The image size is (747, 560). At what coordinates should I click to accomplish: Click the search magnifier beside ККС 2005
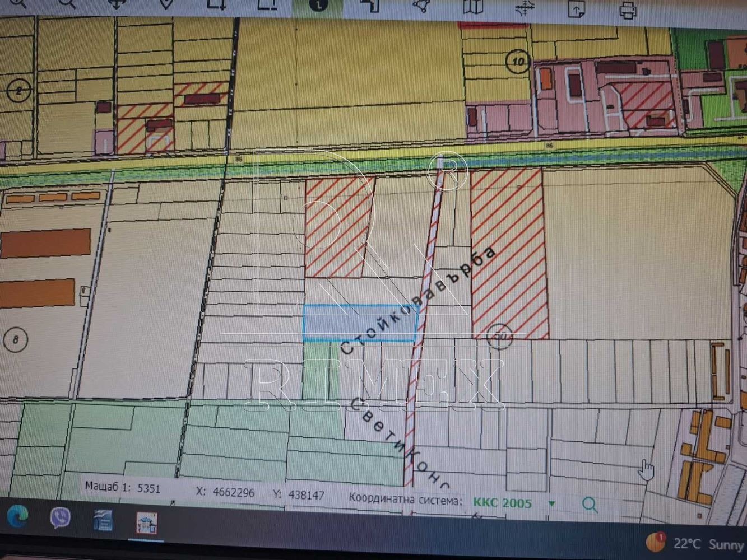pyautogui.click(x=590, y=505)
